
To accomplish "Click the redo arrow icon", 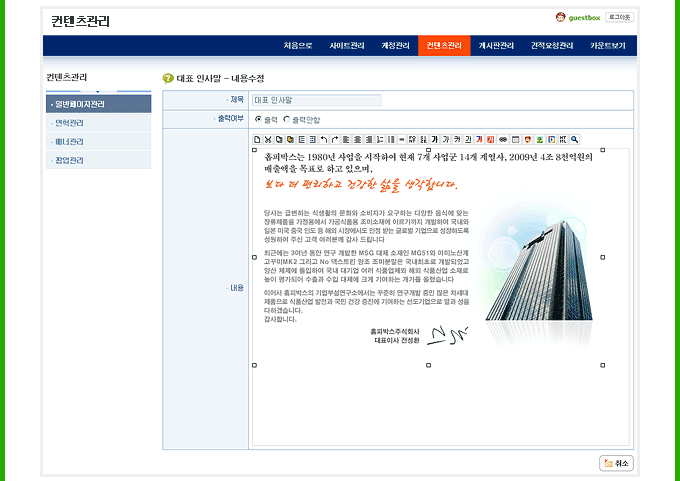I will pyautogui.click(x=335, y=139).
